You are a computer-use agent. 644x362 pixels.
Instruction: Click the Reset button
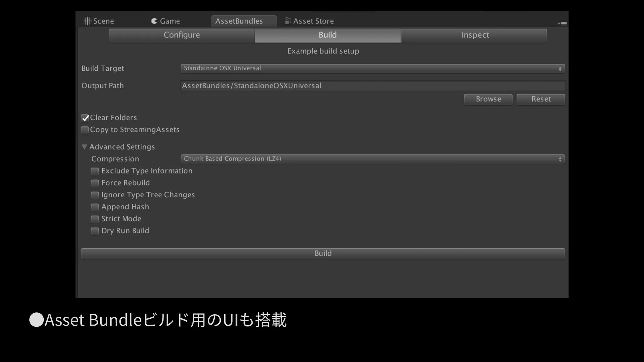coord(541,99)
